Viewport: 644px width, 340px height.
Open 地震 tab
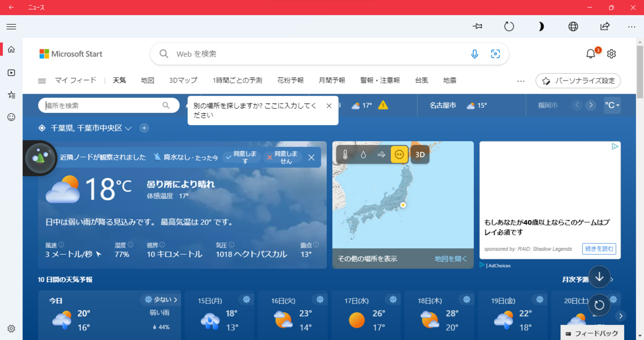(450, 81)
